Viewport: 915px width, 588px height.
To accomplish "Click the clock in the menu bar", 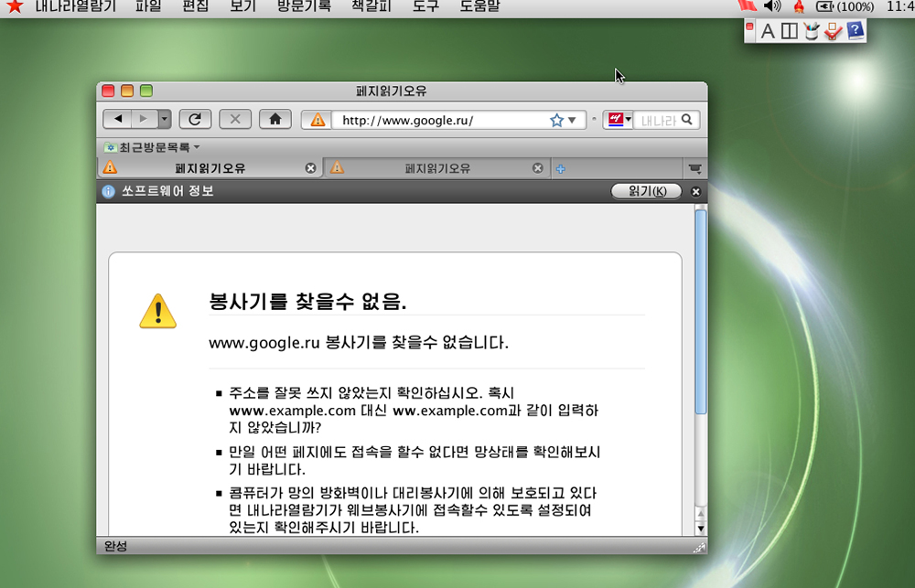I will coord(899,6).
